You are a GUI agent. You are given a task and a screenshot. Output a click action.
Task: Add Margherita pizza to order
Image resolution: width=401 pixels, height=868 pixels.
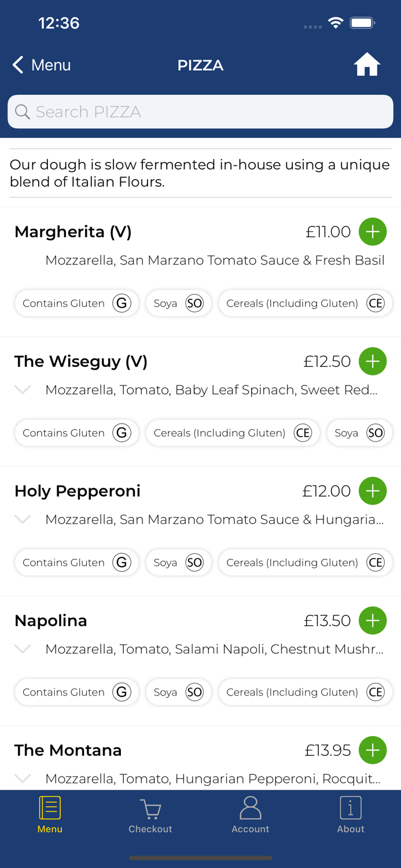(373, 231)
